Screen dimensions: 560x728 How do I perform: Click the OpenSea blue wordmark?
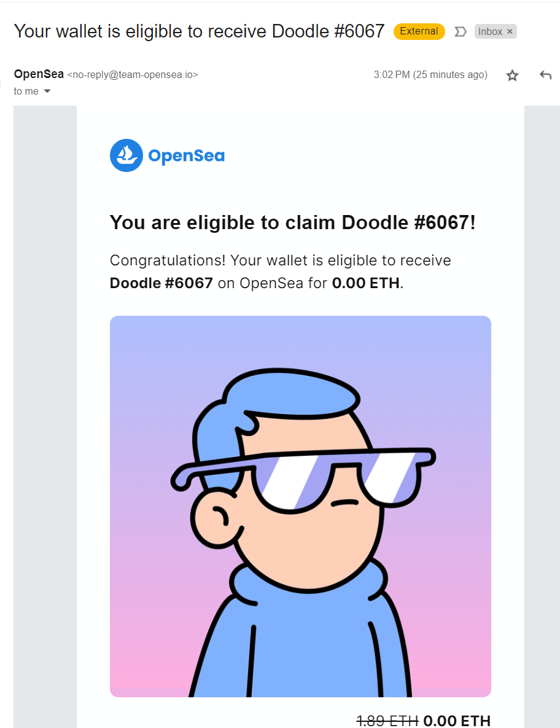point(187,156)
